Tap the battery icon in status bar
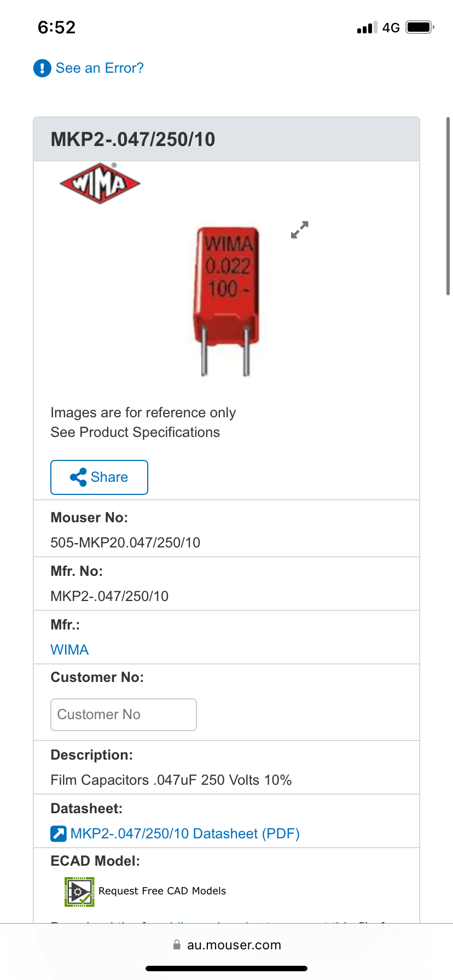Screen dimensions: 453x980 420,27
